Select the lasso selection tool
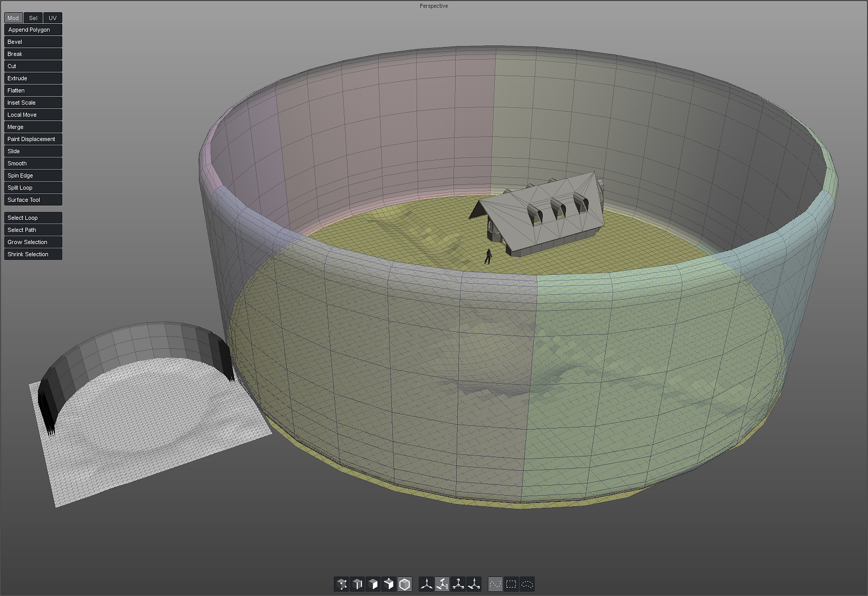The image size is (868, 596). (x=527, y=584)
